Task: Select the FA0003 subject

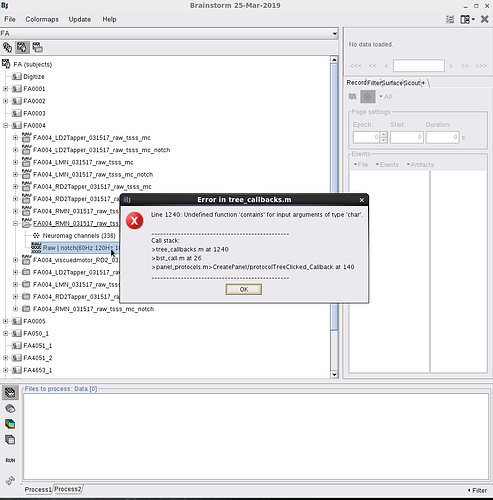Action: pyautogui.click(x=34, y=113)
